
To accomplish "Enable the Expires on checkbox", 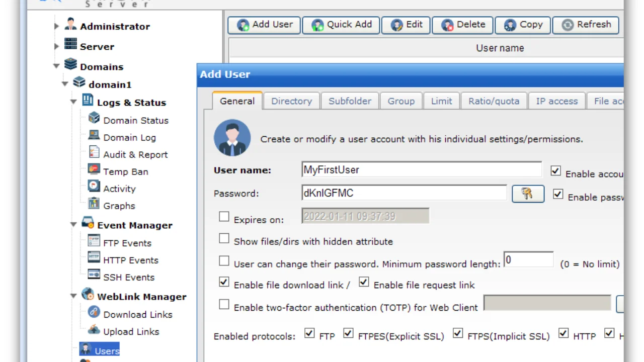I will coord(224,217).
